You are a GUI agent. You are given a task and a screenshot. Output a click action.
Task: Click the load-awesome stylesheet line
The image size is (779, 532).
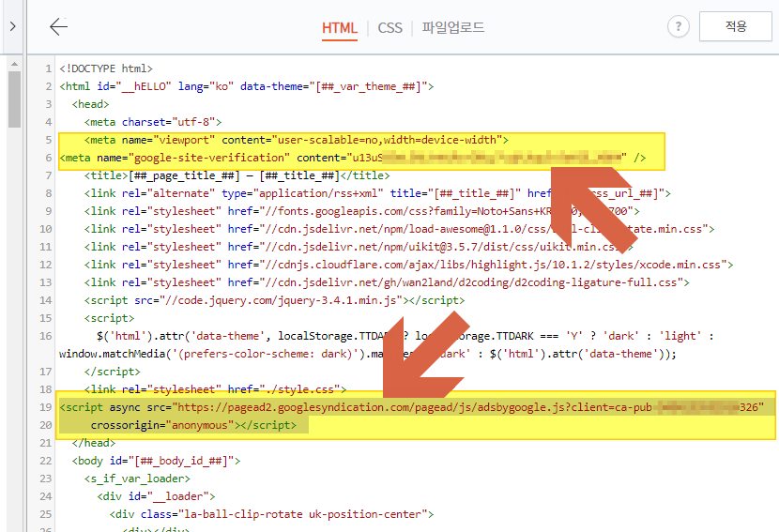pyautogui.click(x=400, y=230)
